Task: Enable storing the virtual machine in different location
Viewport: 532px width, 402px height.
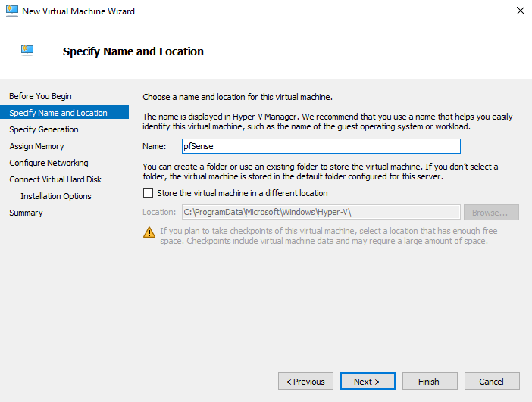Action: [148, 193]
